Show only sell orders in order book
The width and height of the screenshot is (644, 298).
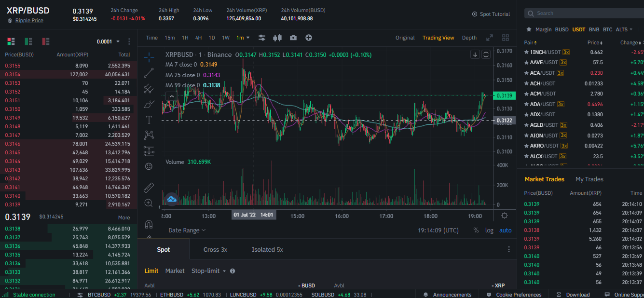(46, 41)
